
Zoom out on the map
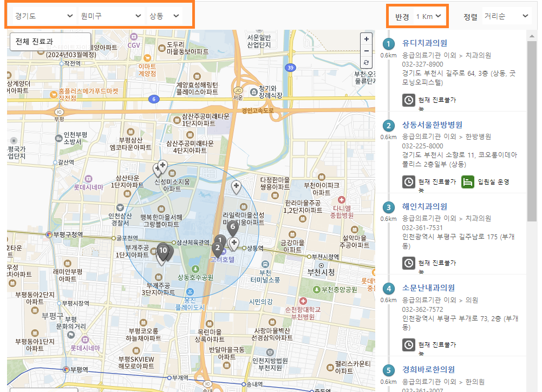366,50
